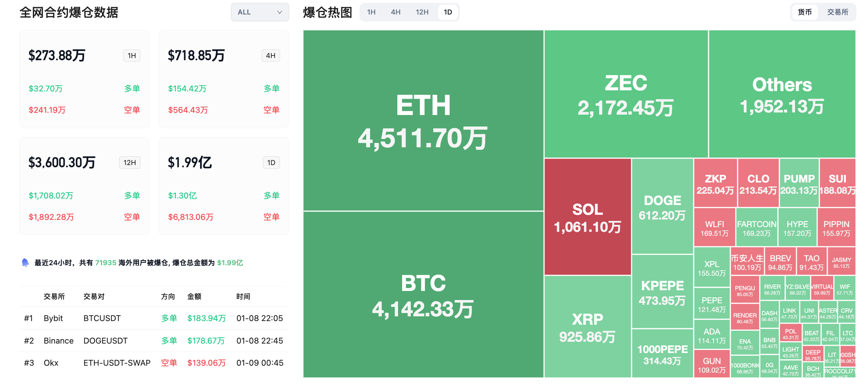Click the dropdown chevron arrow next to ALL

click(279, 12)
